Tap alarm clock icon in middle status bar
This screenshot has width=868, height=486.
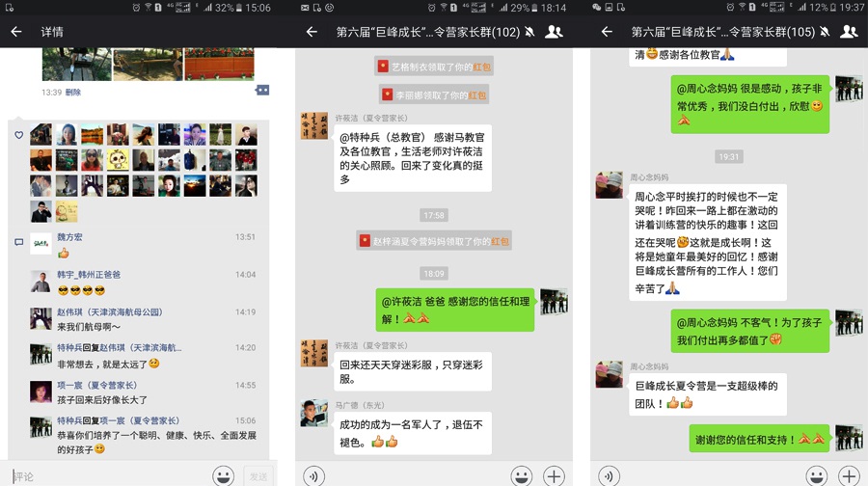432,7
